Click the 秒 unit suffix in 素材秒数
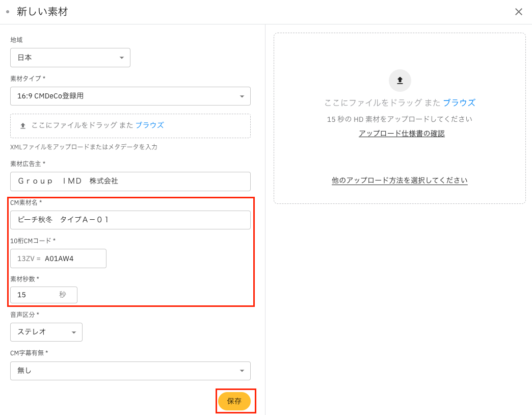The image size is (532, 415). (x=63, y=295)
